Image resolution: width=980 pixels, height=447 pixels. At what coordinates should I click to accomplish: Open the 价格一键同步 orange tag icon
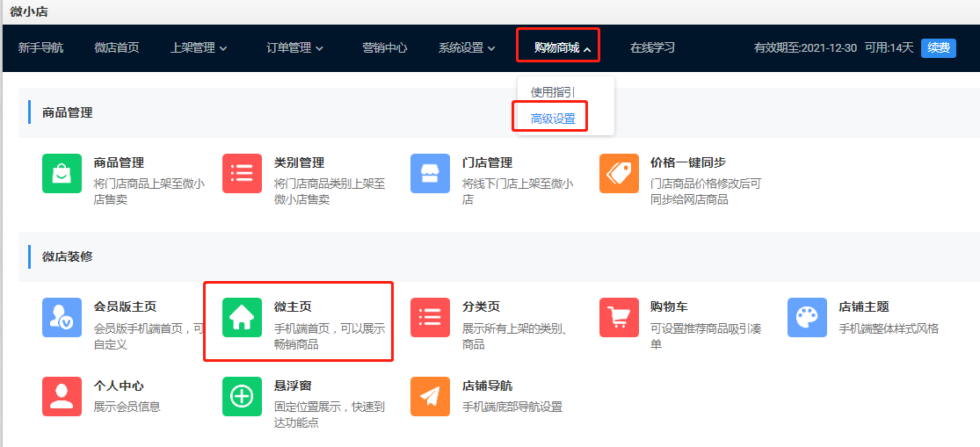[x=619, y=174]
